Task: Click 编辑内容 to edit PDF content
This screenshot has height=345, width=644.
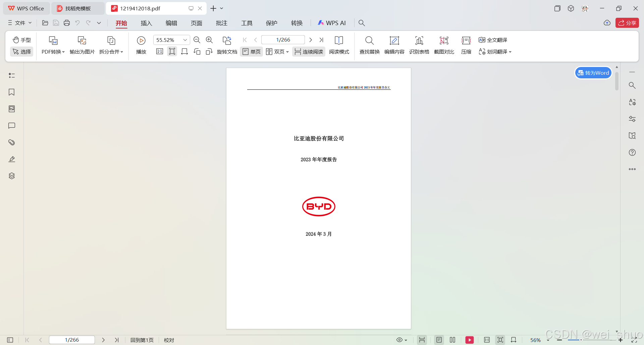Action: pos(394,45)
